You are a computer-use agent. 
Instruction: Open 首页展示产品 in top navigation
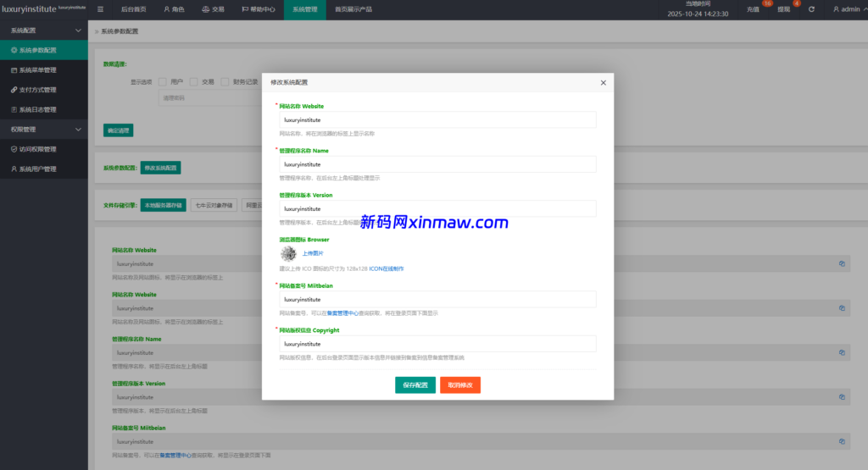tap(353, 9)
